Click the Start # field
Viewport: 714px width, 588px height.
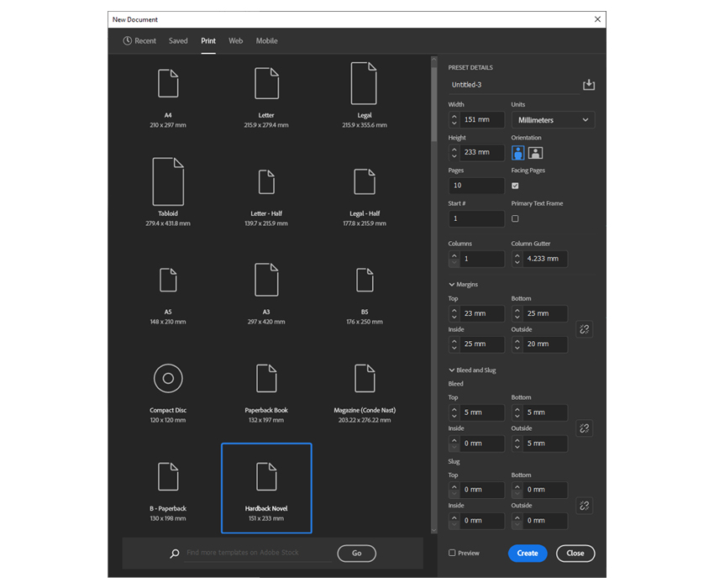[x=476, y=218]
